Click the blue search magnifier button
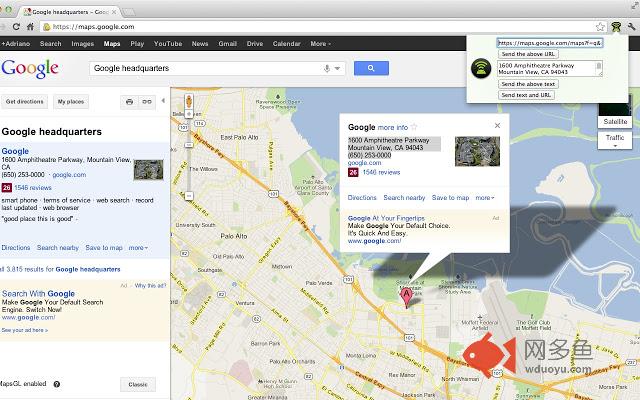 [371, 68]
